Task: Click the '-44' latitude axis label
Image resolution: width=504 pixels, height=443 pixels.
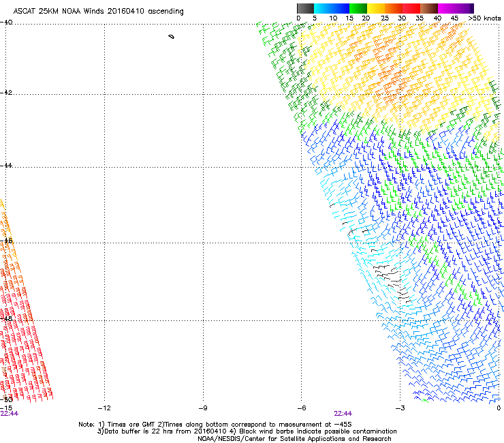Action: click(6, 166)
